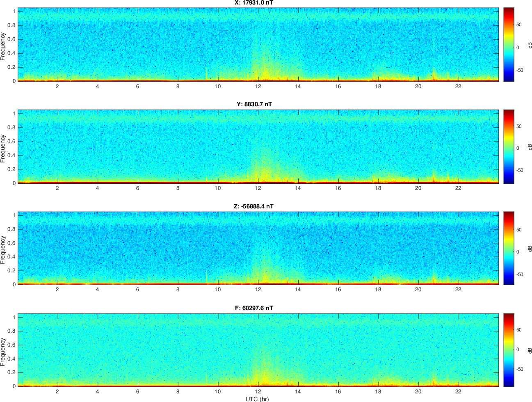The image size is (532, 402).
Task: Click the '0' tick on the Z colorbar
Action: [x=518, y=252]
